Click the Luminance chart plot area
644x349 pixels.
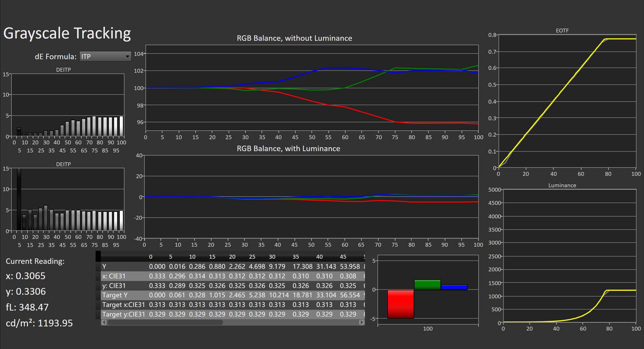pyautogui.click(x=569, y=256)
